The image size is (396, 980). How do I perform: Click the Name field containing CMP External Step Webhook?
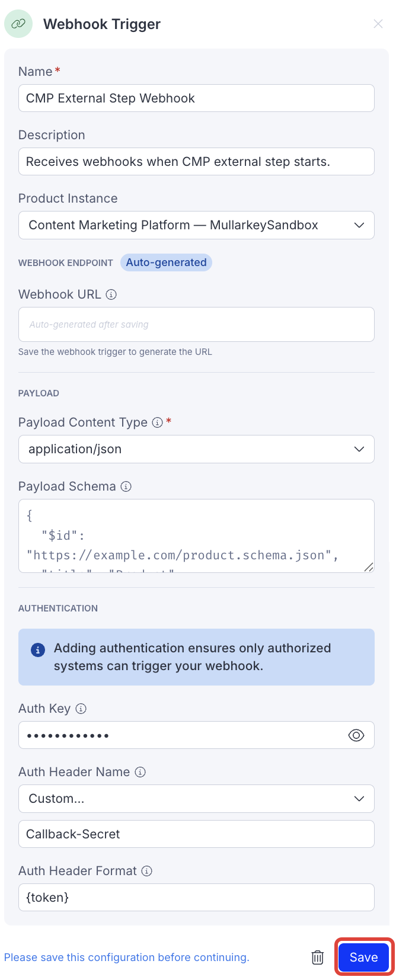tap(196, 98)
